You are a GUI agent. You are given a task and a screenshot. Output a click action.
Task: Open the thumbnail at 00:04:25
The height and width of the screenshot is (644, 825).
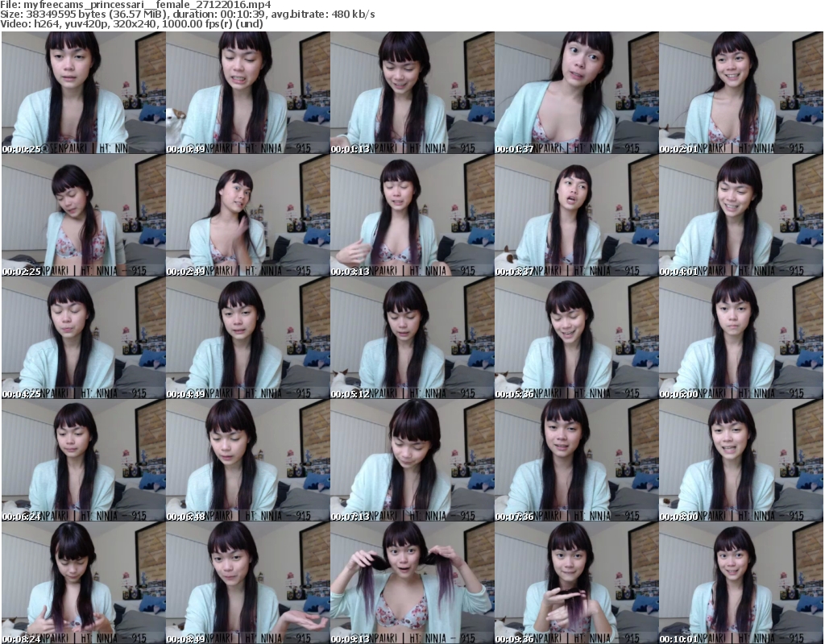pos(84,338)
